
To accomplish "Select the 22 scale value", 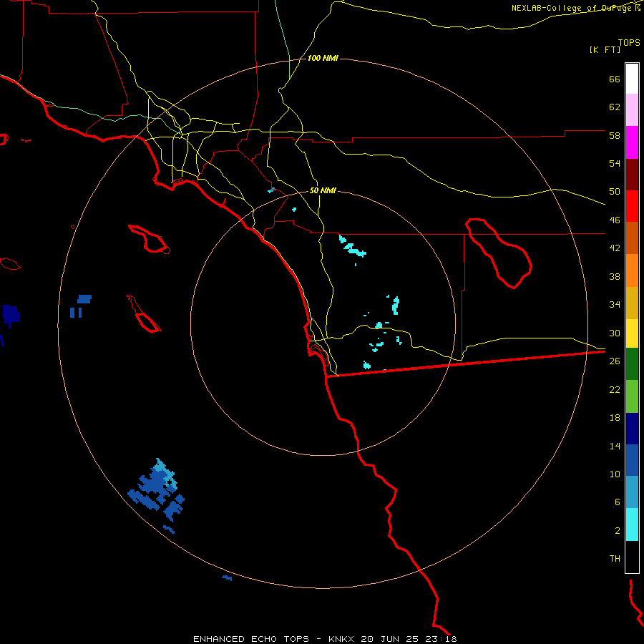I will [x=615, y=389].
